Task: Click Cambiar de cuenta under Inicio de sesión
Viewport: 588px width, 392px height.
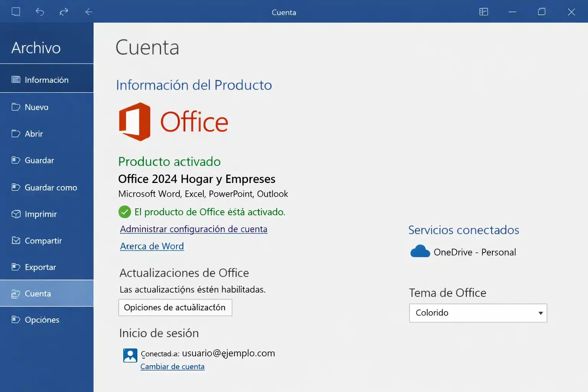Action: tap(172, 366)
